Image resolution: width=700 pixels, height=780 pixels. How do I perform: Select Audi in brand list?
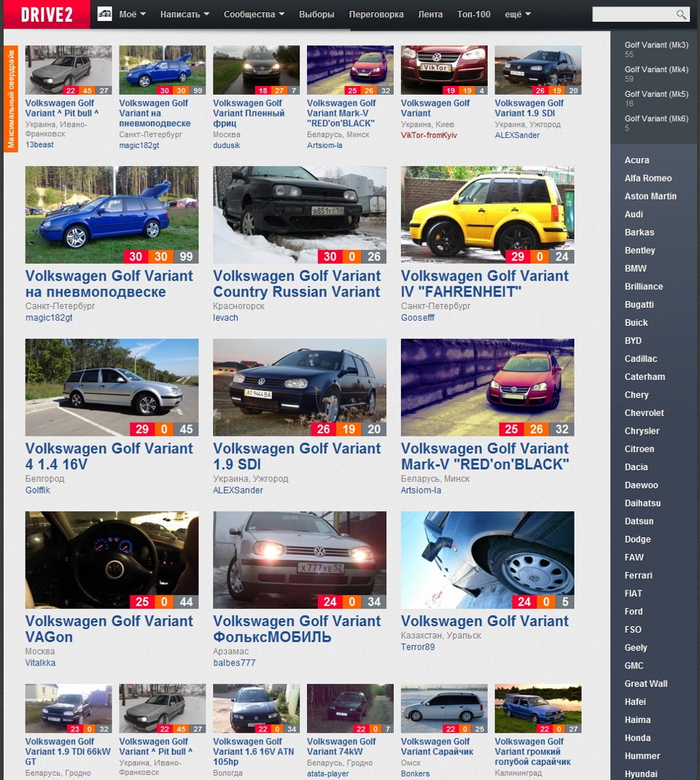pyautogui.click(x=634, y=214)
